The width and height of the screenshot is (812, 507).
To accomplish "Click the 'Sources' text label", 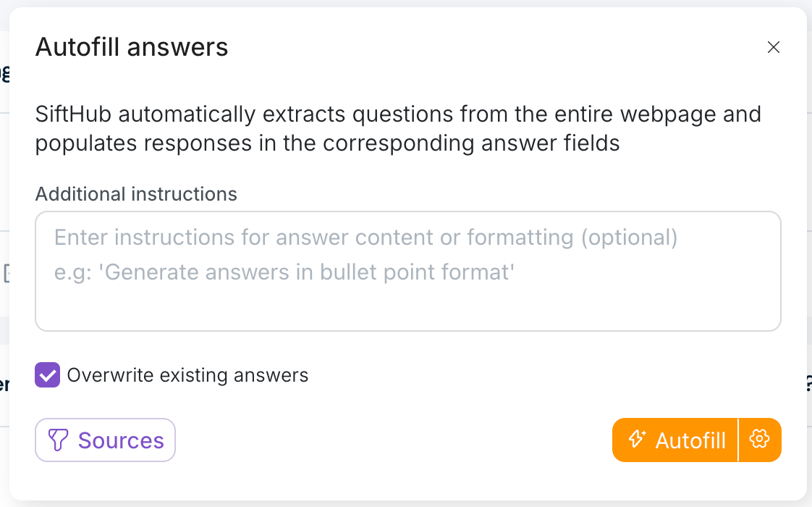I will pyautogui.click(x=121, y=440).
